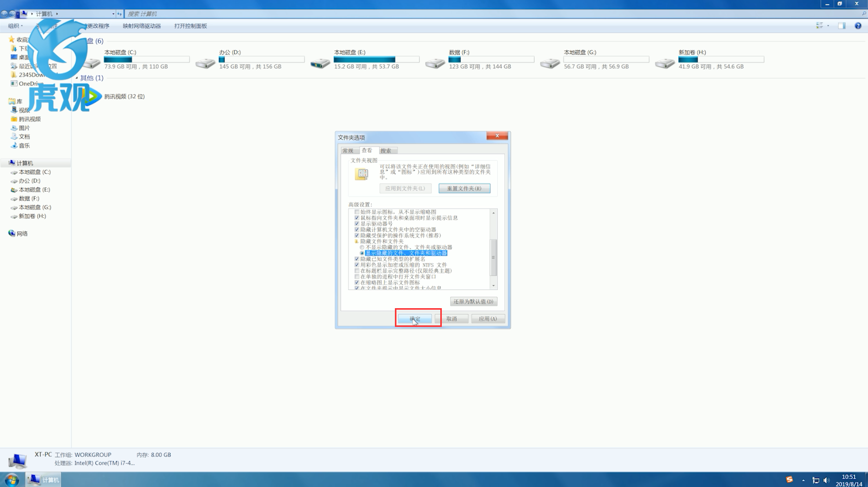Screen dimensions: 868x487
Task: Uncheck 鼠标指向文件夹和桌面项时显示提示信息
Action: 357,218
